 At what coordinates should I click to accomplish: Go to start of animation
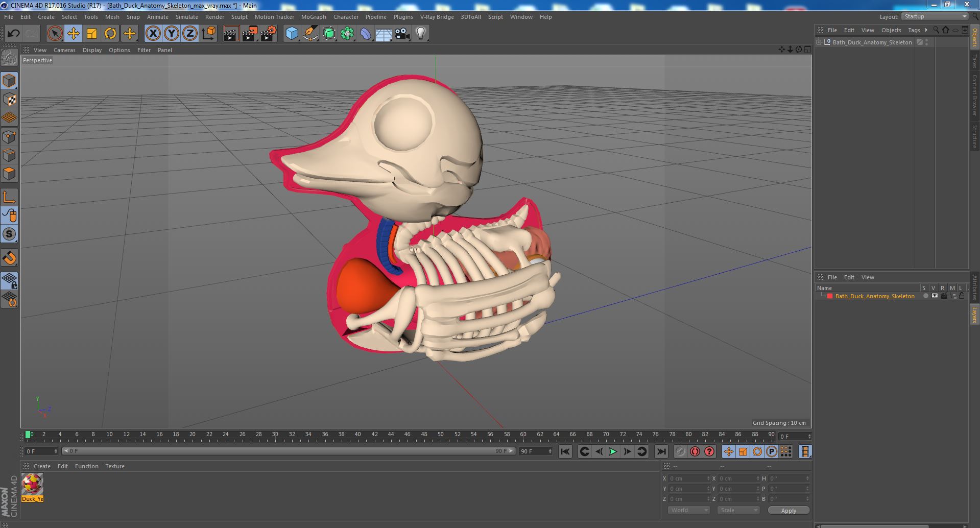point(565,451)
